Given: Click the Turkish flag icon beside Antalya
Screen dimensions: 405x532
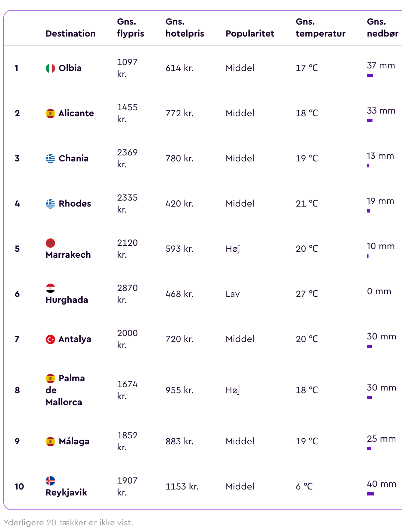Looking at the screenshot, I should (50, 339).
